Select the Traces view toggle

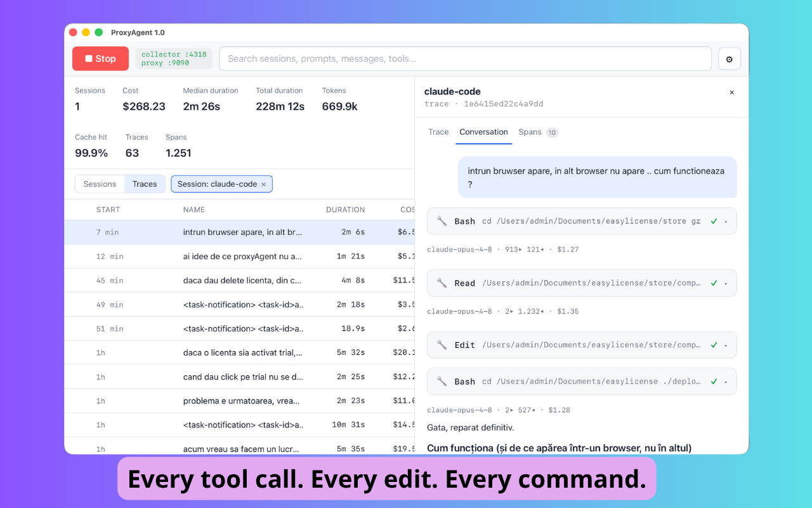click(x=145, y=184)
